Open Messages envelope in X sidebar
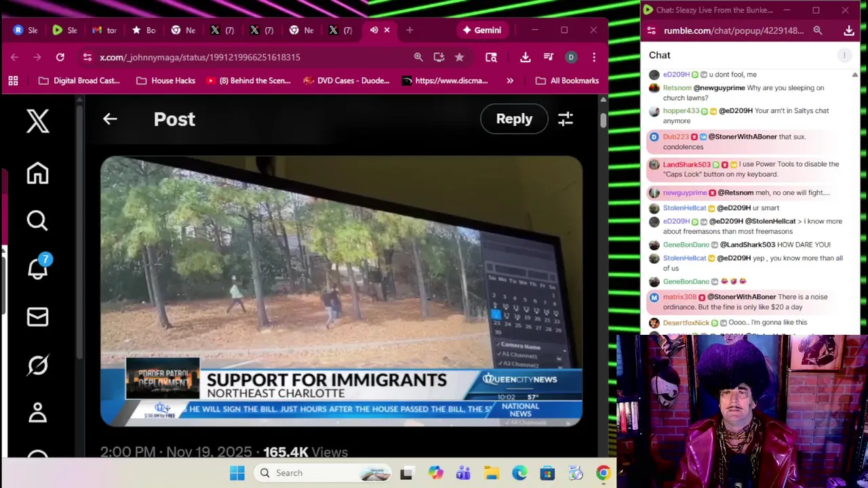This screenshot has width=868, height=488. pos(37,317)
